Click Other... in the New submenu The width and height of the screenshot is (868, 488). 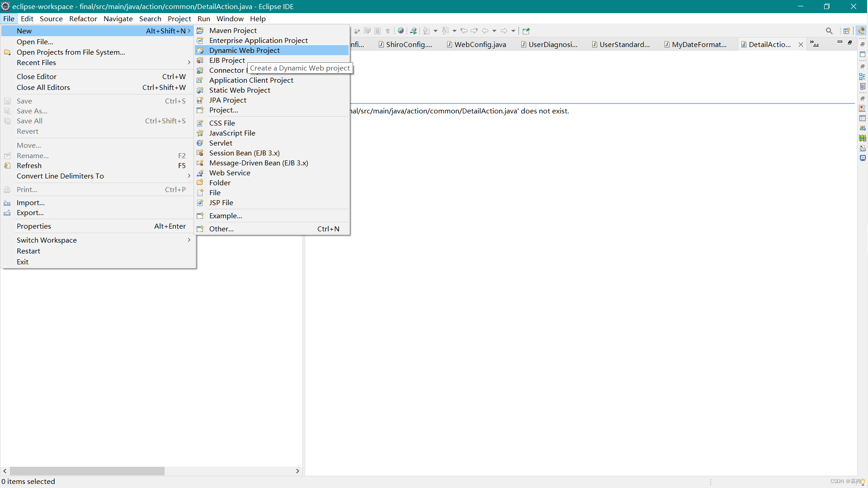[221, 229]
